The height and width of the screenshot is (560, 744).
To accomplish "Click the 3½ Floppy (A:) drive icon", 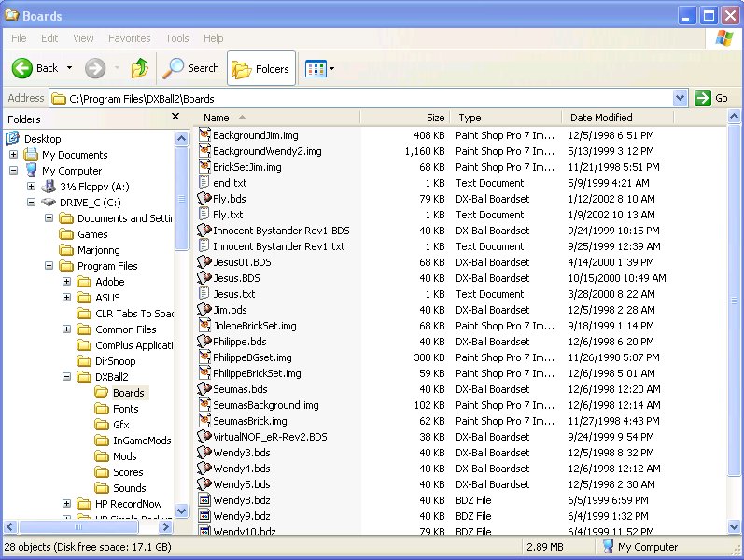I will (49, 187).
